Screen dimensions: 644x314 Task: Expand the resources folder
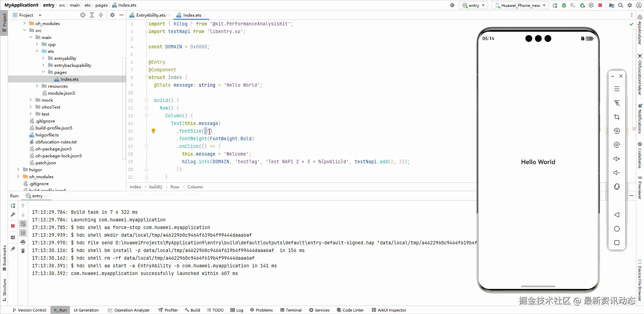tap(37, 86)
